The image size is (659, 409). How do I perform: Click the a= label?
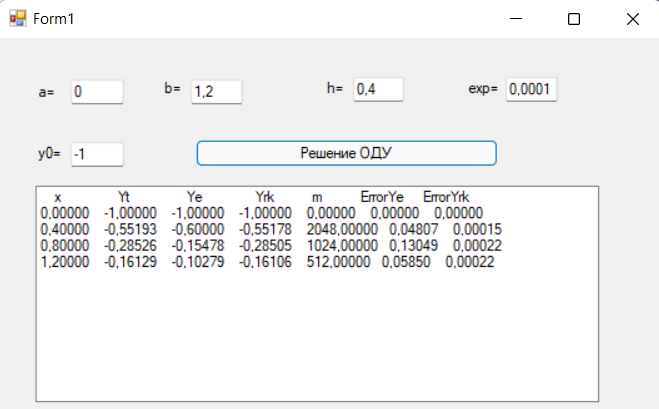click(46, 92)
